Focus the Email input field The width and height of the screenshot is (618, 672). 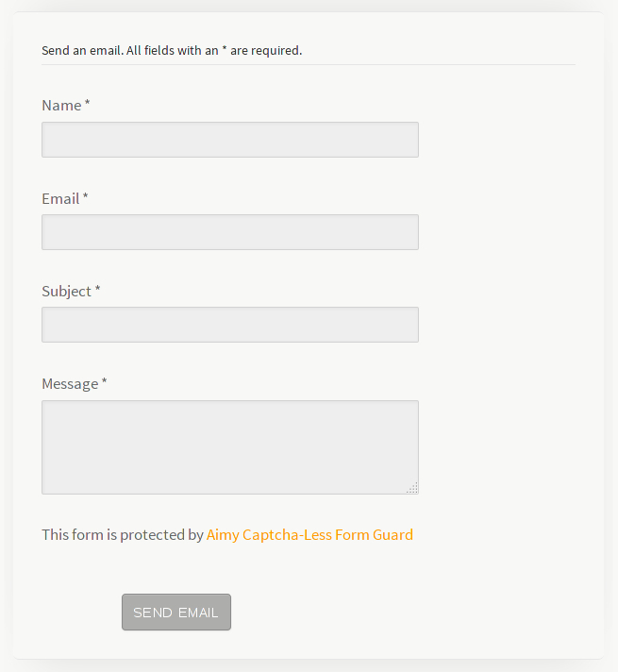pyautogui.click(x=229, y=232)
